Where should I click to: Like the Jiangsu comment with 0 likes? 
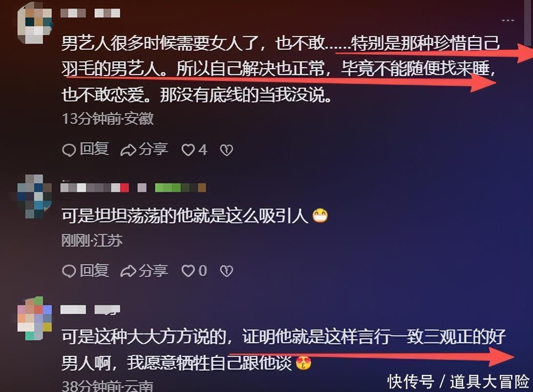tap(188, 271)
